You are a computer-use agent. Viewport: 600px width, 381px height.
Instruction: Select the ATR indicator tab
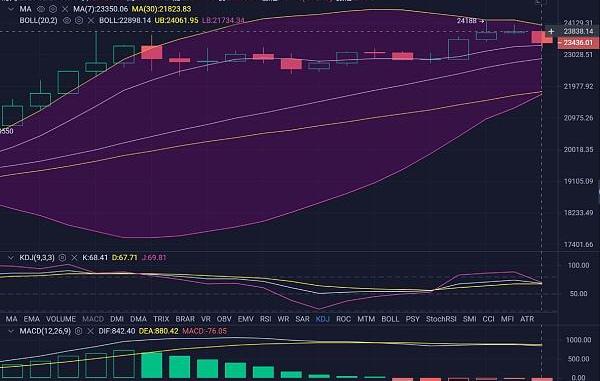(x=527, y=319)
